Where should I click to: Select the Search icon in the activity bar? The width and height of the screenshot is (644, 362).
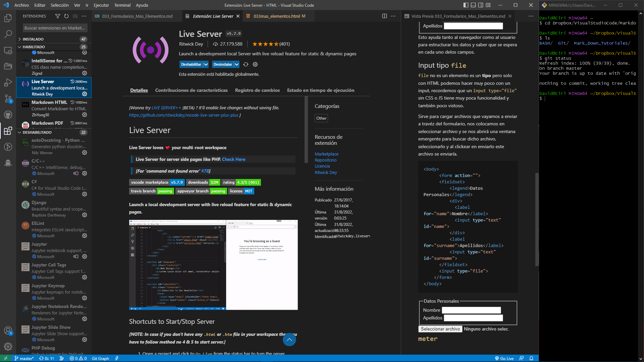8,35
